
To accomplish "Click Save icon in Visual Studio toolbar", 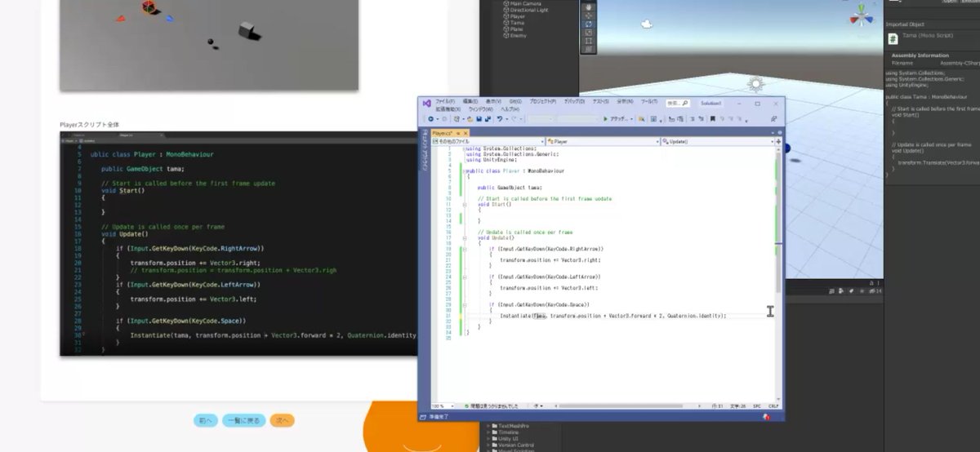I will pyautogui.click(x=479, y=119).
